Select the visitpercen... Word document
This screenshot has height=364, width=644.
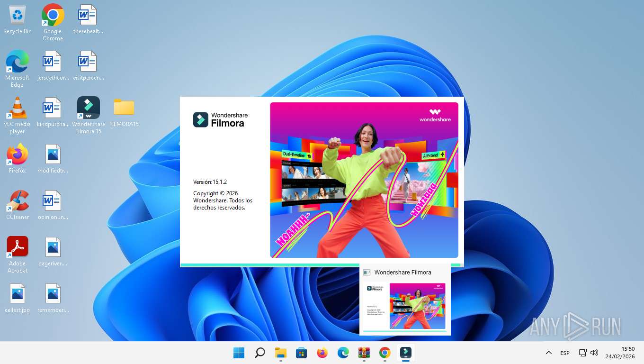[x=88, y=66]
